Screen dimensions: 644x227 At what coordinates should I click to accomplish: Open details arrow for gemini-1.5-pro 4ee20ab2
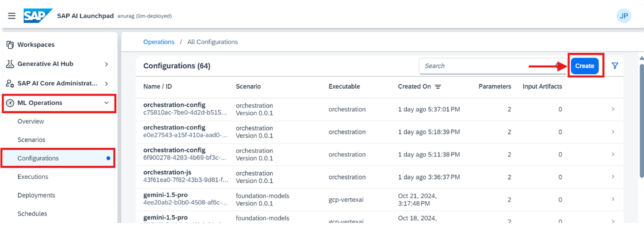[x=613, y=199]
